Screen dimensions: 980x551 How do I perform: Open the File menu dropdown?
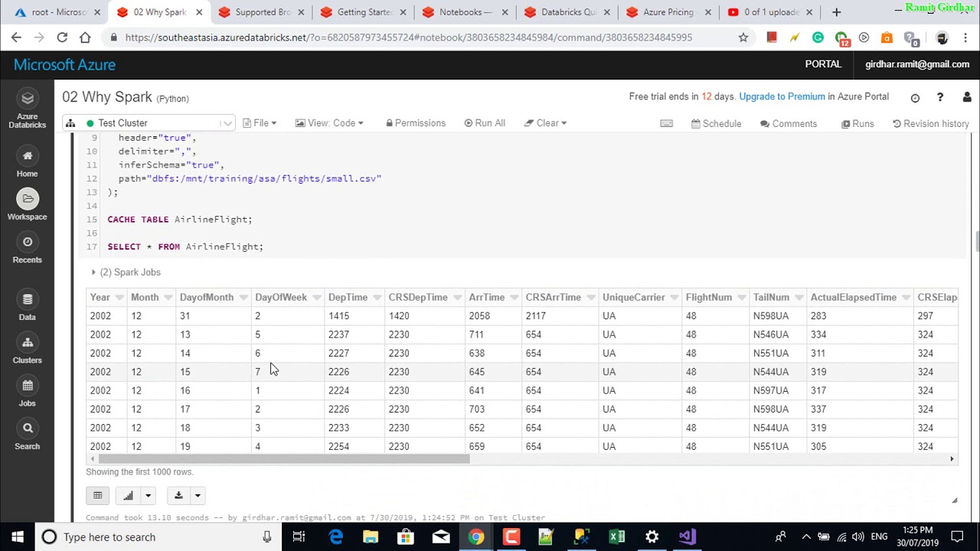pyautogui.click(x=260, y=123)
